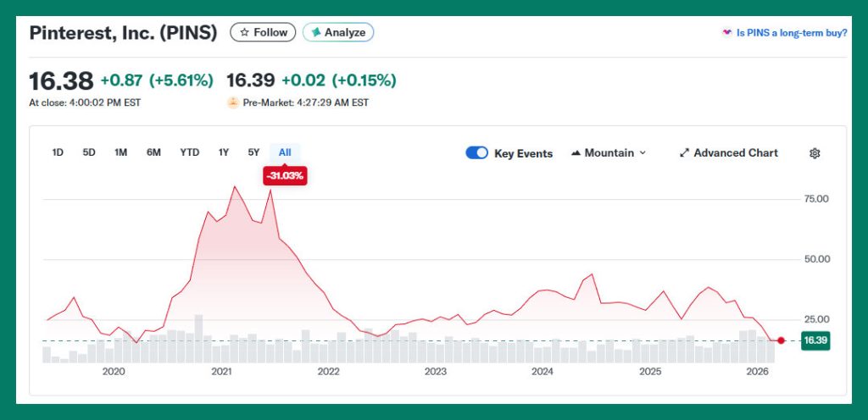Toggle the Key Events switch off

point(477,153)
